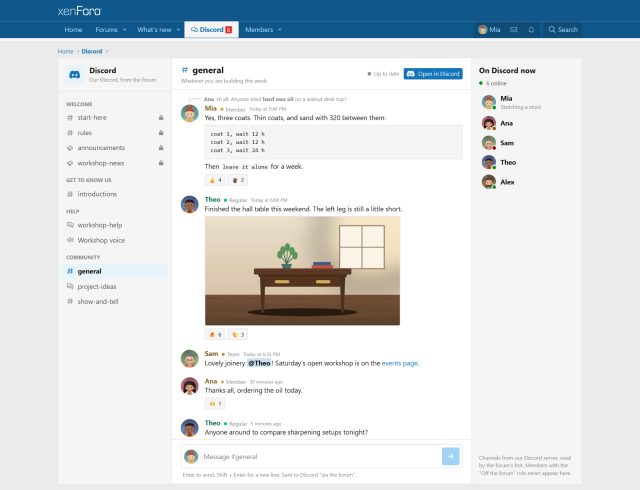The image size is (640, 490).
Task: Focus the Message #general input field
Action: click(320, 457)
